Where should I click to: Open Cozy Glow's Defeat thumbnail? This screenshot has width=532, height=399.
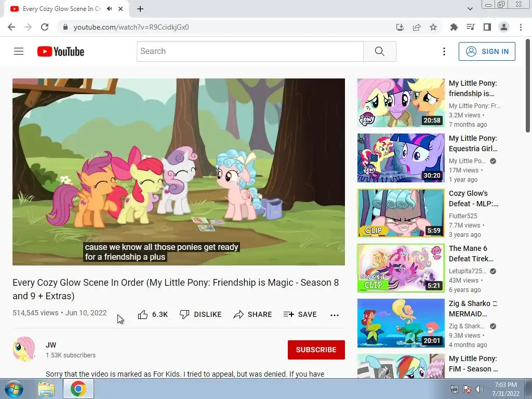point(401,213)
